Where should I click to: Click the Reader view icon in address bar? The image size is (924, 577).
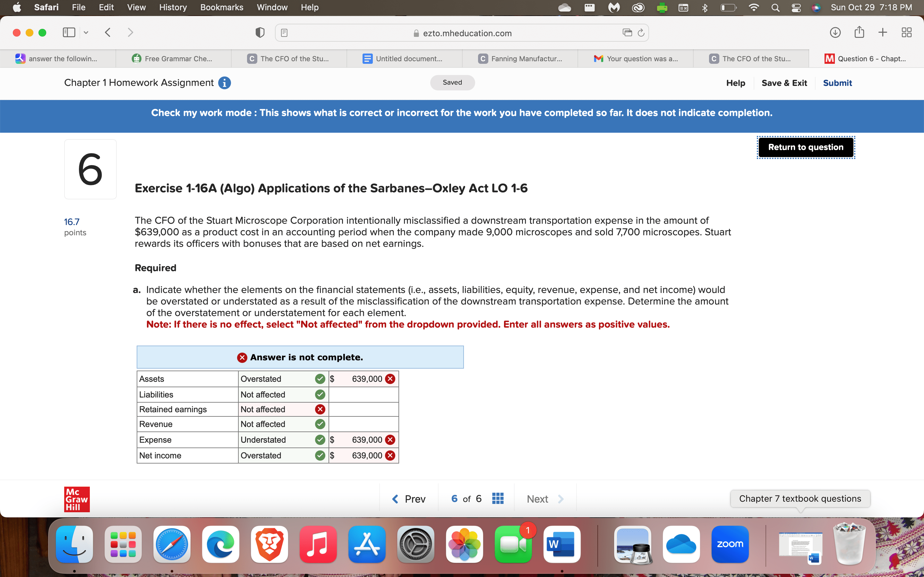tap(284, 33)
